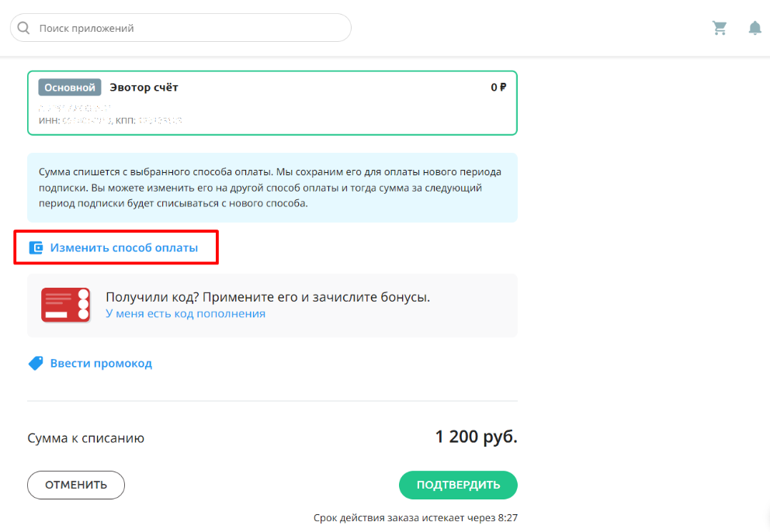Click the magnifier search icon
770x532 pixels.
click(x=23, y=28)
